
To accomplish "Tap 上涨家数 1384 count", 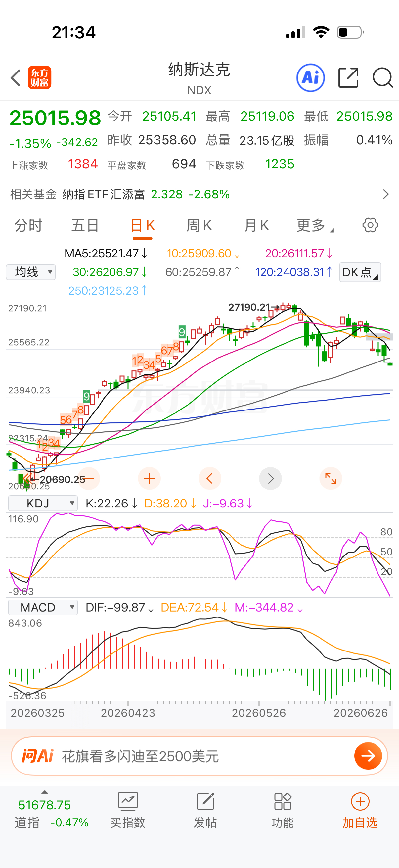I will (54, 165).
